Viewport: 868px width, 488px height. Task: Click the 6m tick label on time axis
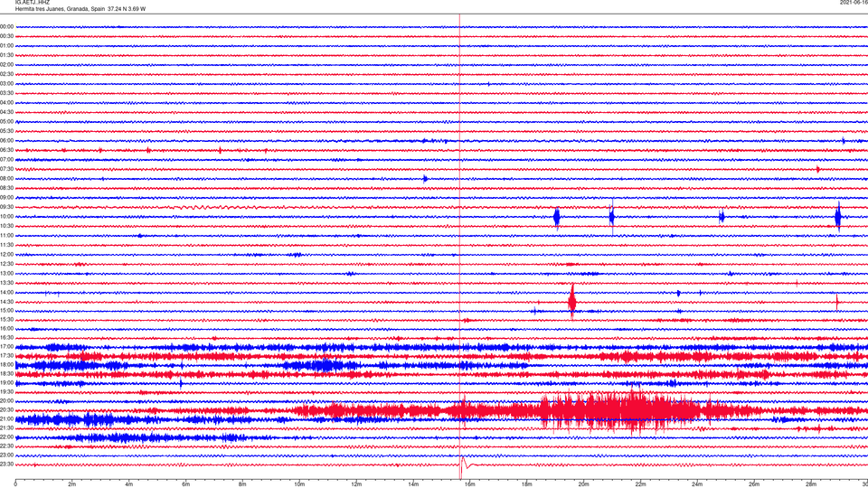(185, 484)
